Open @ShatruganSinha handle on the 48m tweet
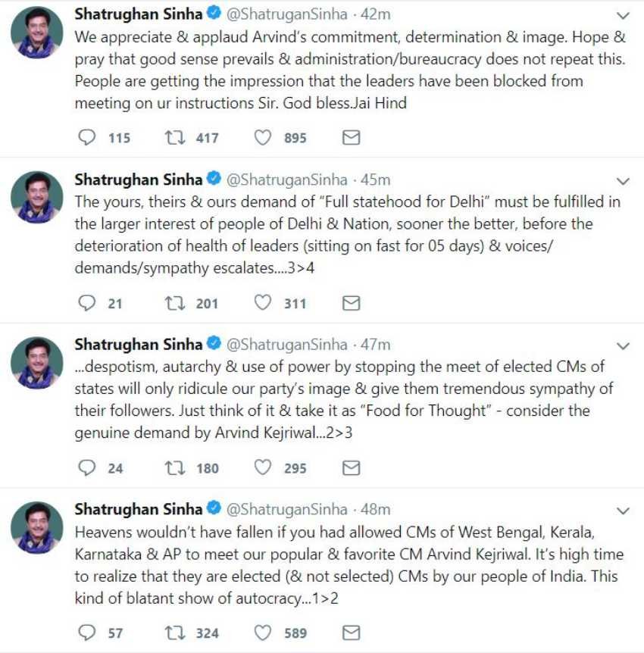The height and width of the screenshot is (653, 644). [287, 509]
